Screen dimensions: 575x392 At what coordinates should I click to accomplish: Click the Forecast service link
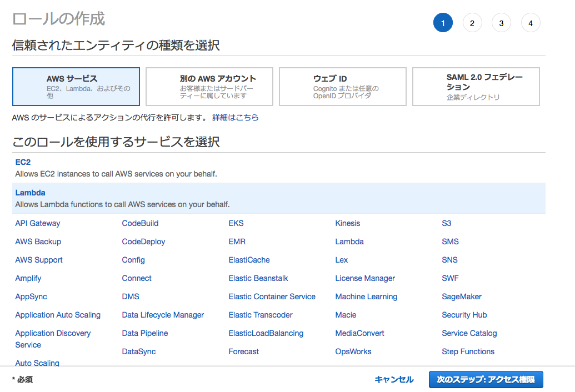coord(243,351)
